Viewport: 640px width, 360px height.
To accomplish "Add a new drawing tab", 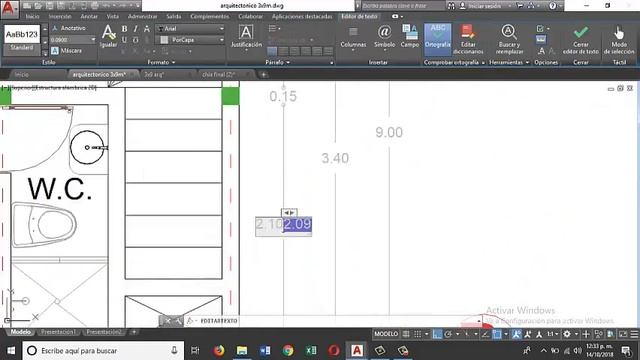I will pyautogui.click(x=264, y=74).
